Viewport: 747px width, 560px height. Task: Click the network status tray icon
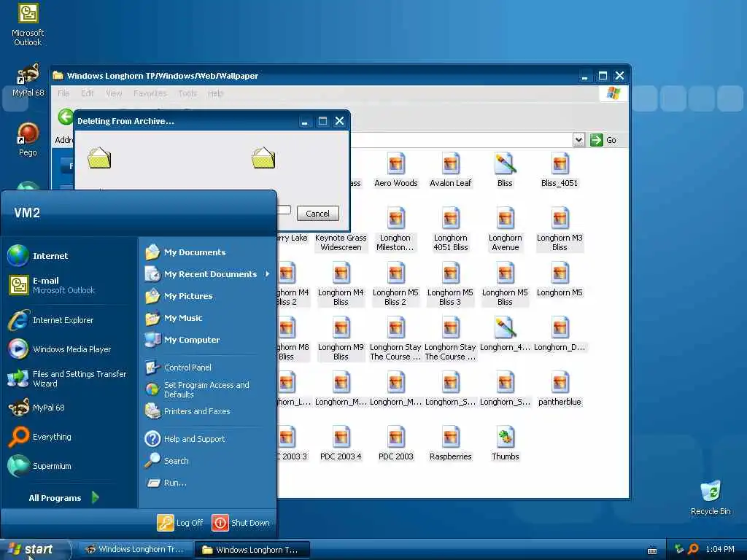coord(678,550)
